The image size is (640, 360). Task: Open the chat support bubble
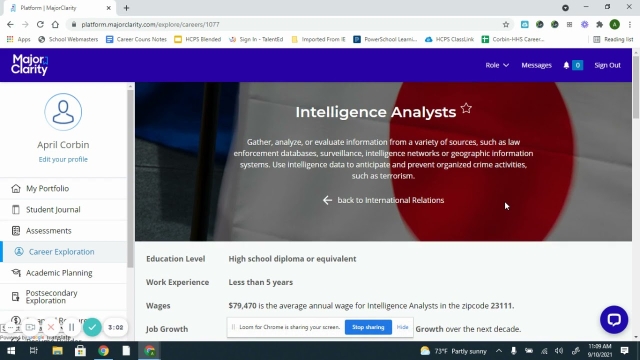click(614, 320)
